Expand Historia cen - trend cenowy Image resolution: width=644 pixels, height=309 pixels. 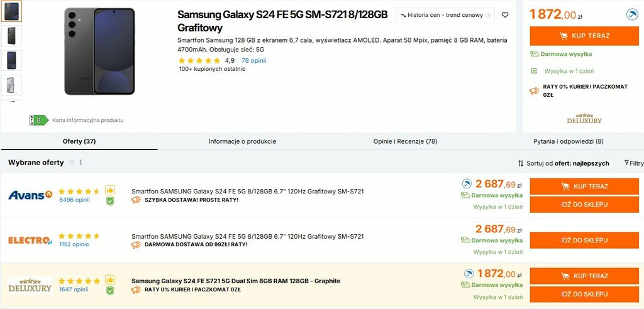coord(445,15)
